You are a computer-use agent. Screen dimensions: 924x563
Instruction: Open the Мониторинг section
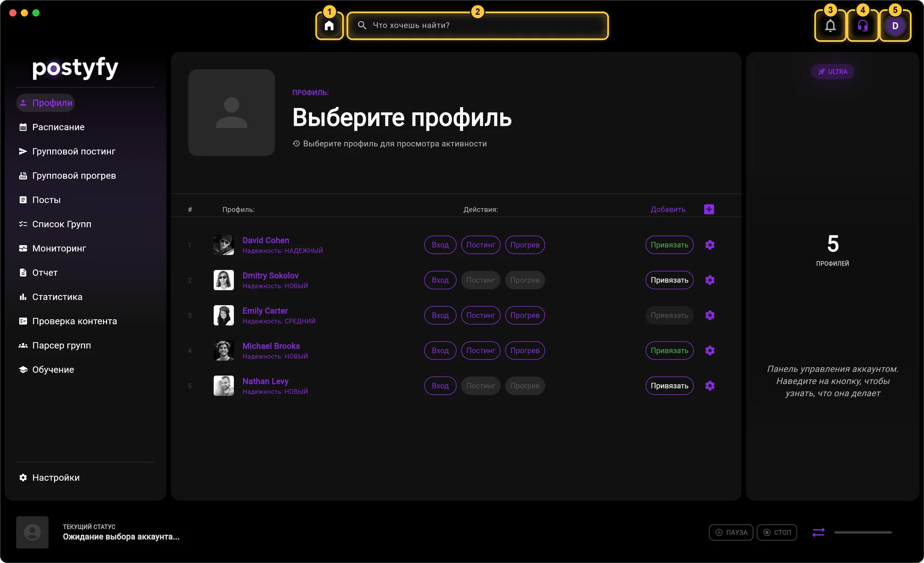coord(52,248)
